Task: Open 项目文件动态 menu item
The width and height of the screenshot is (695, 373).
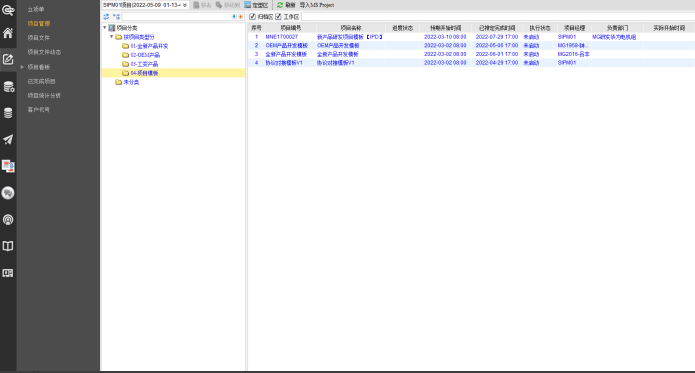Action: click(x=44, y=52)
